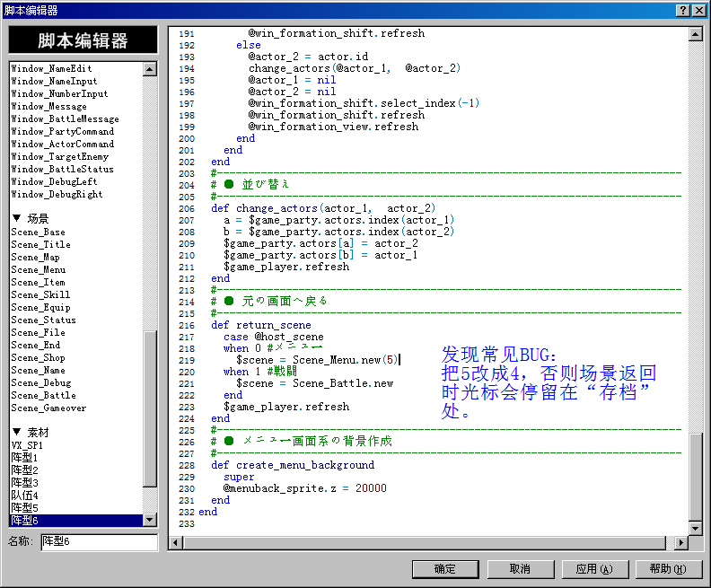This screenshot has height=588, width=711.
Task: Click the script name input field
Action: click(100, 541)
